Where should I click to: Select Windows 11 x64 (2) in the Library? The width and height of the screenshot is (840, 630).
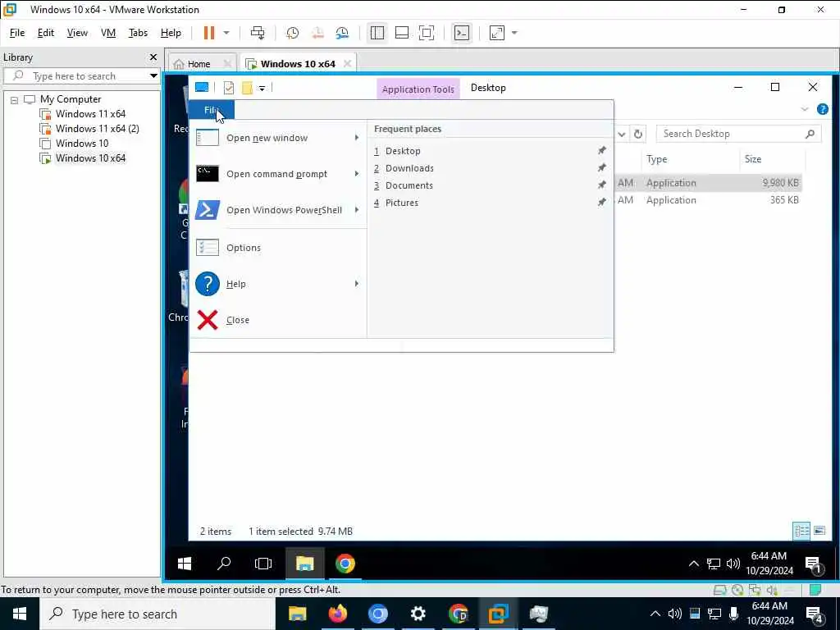pos(97,129)
